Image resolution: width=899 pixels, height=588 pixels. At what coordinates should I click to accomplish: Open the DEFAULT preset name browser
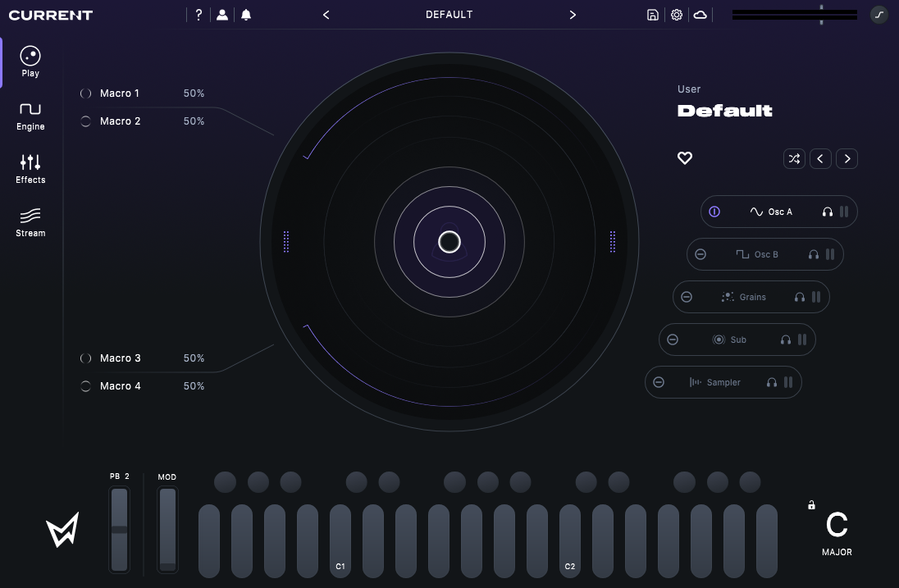click(449, 15)
